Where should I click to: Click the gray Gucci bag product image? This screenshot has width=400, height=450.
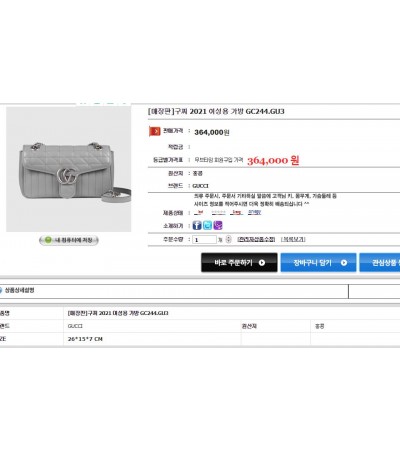point(69,169)
